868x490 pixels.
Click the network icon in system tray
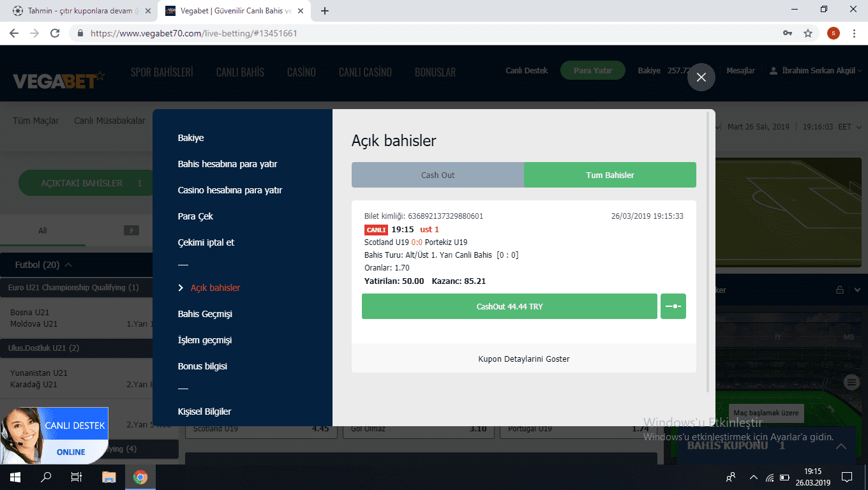tap(770, 477)
